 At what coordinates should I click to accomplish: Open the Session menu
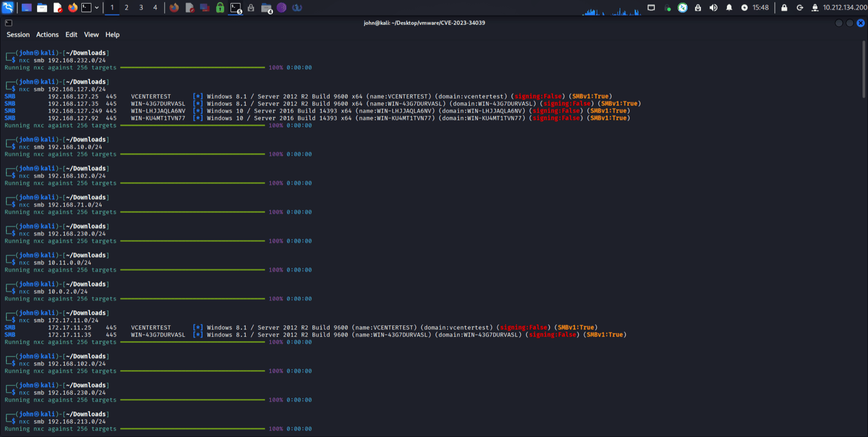coord(18,35)
